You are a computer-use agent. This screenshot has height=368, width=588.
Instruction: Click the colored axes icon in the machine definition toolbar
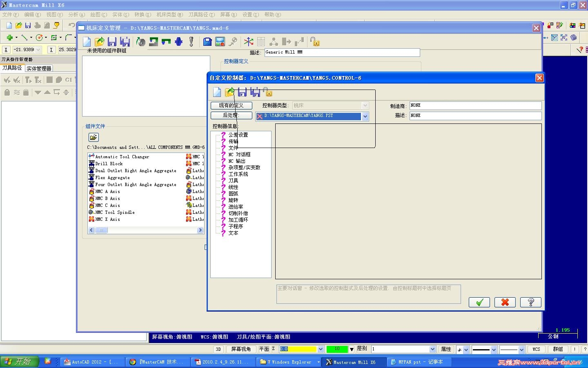coord(248,42)
